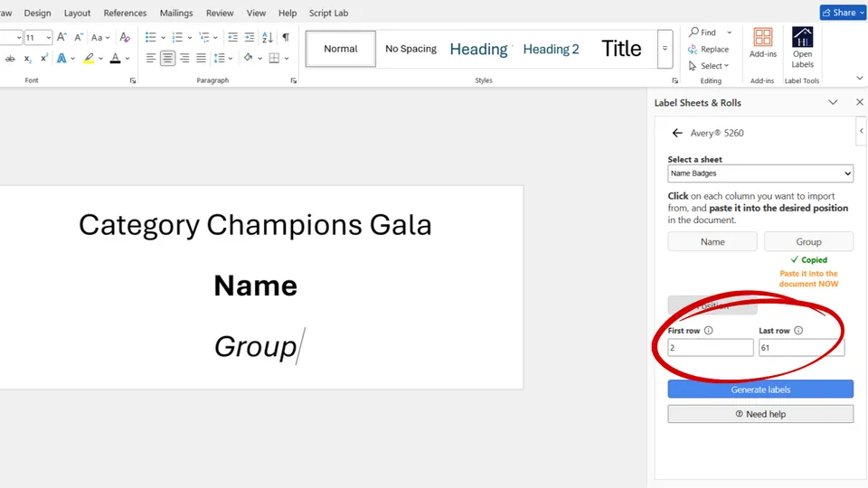
Task: Align text right
Action: pyautogui.click(x=184, y=58)
